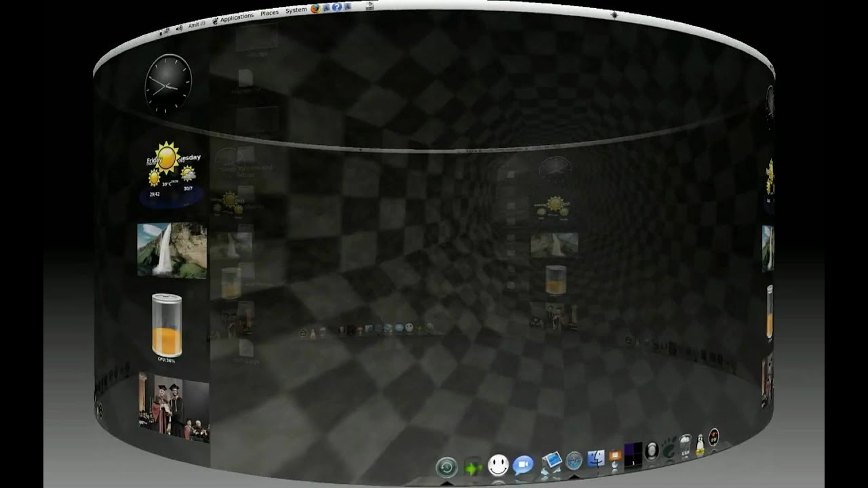Open the Places menu
868x488 pixels.
point(270,12)
